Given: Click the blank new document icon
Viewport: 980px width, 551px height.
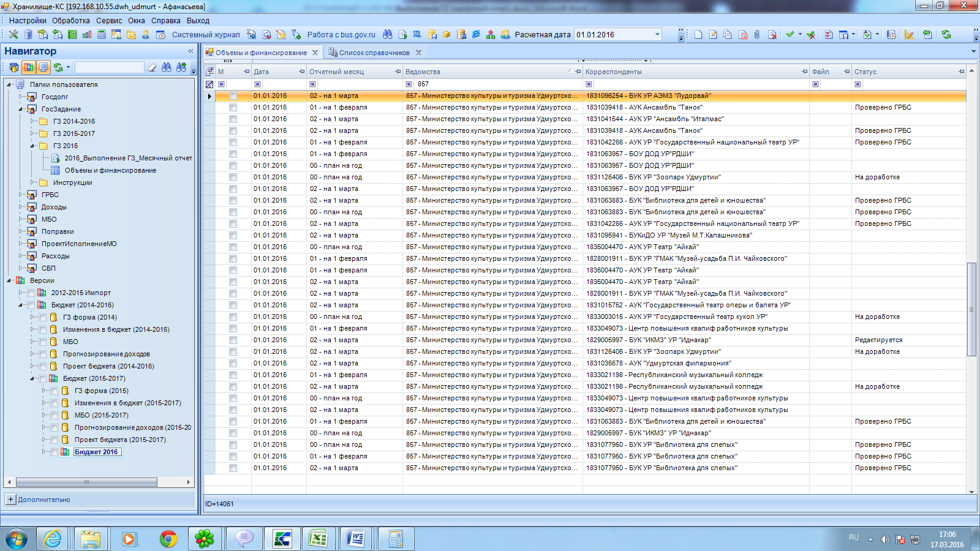Looking at the screenshot, I should [698, 35].
